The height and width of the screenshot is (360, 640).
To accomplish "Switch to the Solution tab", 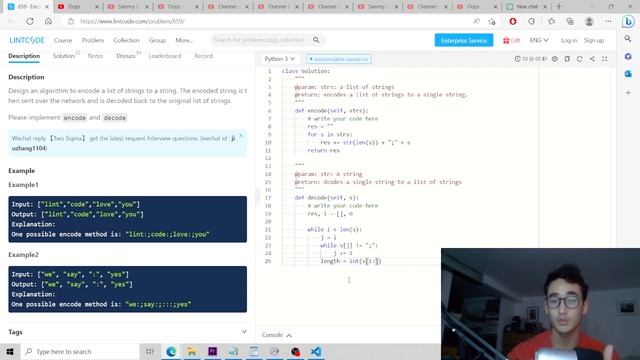I will click(64, 56).
